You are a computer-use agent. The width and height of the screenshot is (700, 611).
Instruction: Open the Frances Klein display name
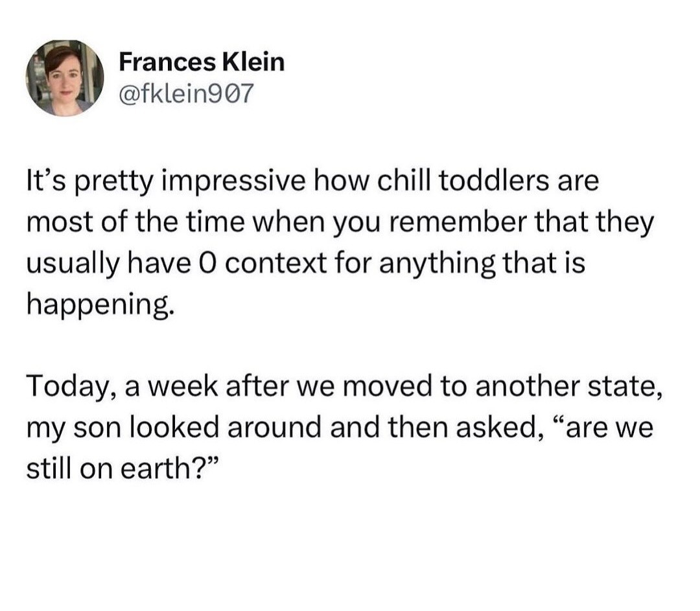click(x=202, y=62)
